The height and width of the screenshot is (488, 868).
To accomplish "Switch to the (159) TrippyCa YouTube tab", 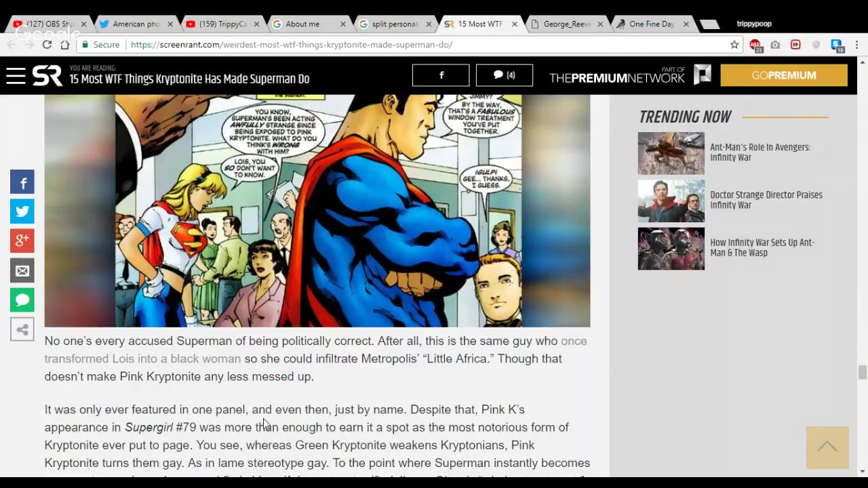I will click(x=222, y=24).
